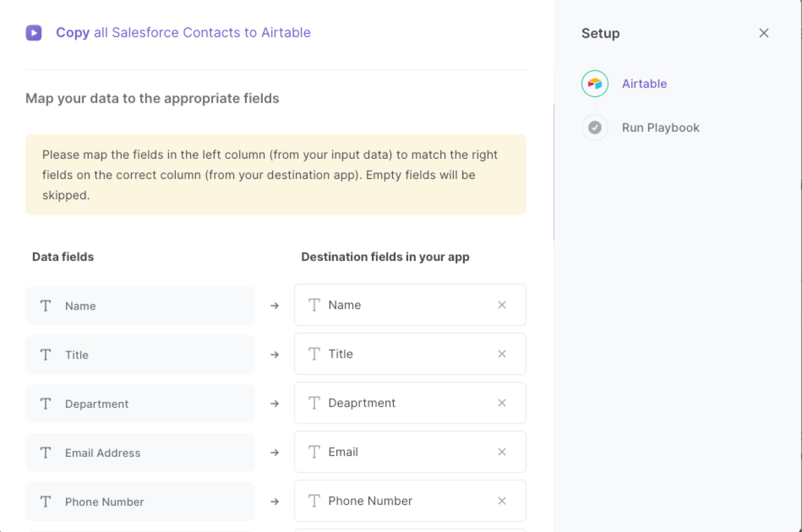The image size is (802, 532).
Task: Clear the Email destination field mapping
Action: point(502,452)
